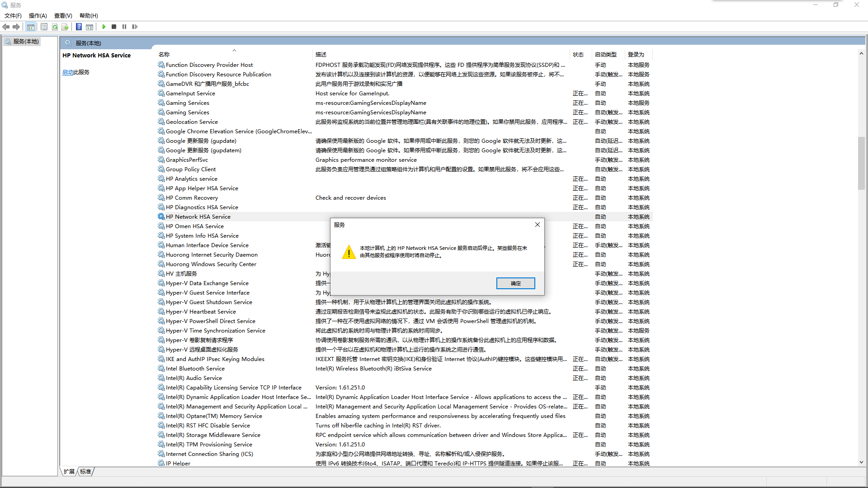Open the 文件(F) menu
868x488 pixels.
(13, 15)
